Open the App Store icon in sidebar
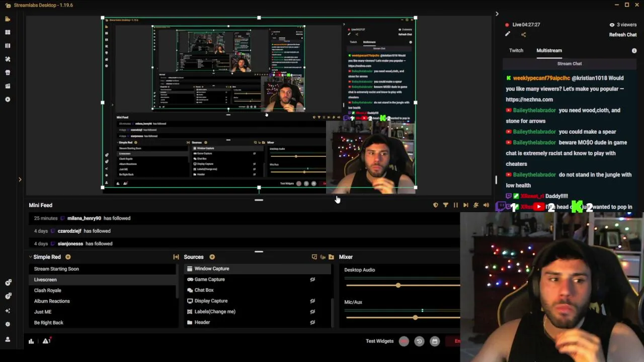 [x=8, y=72]
